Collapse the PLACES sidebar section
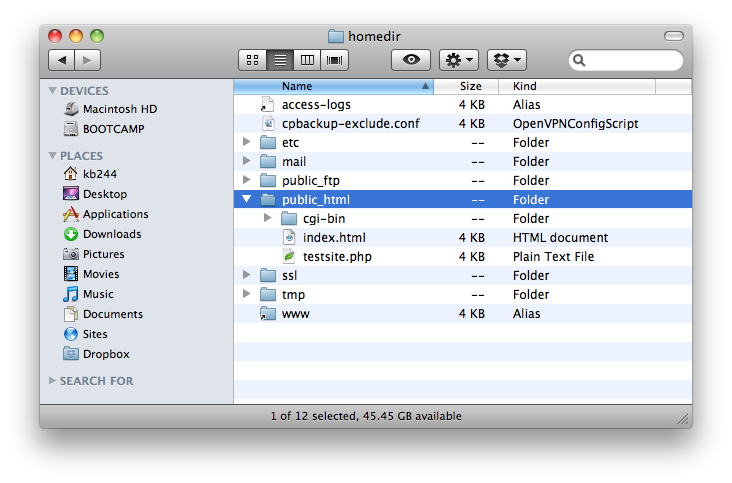 [x=53, y=155]
